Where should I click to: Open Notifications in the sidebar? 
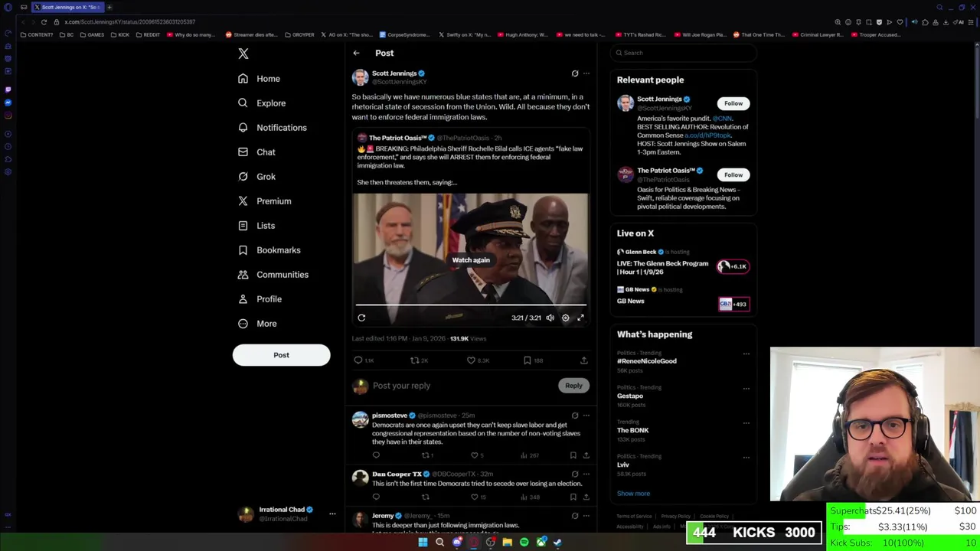[x=272, y=128]
